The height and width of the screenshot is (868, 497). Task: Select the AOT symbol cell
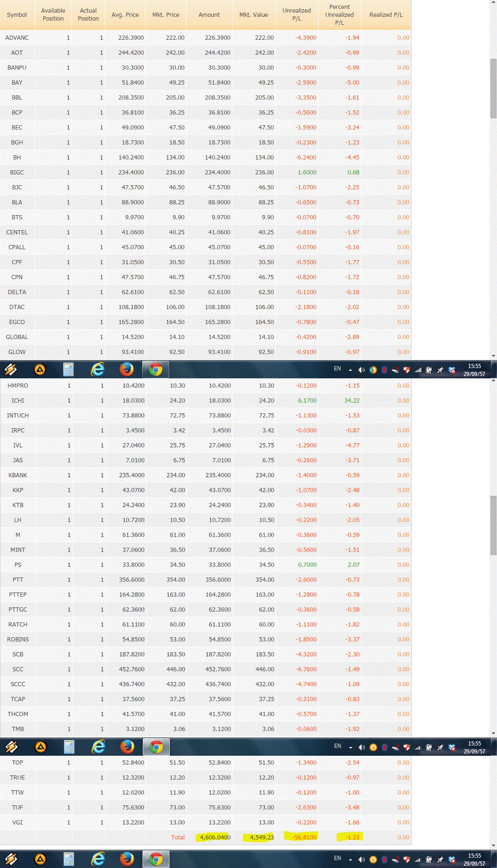pos(17,52)
